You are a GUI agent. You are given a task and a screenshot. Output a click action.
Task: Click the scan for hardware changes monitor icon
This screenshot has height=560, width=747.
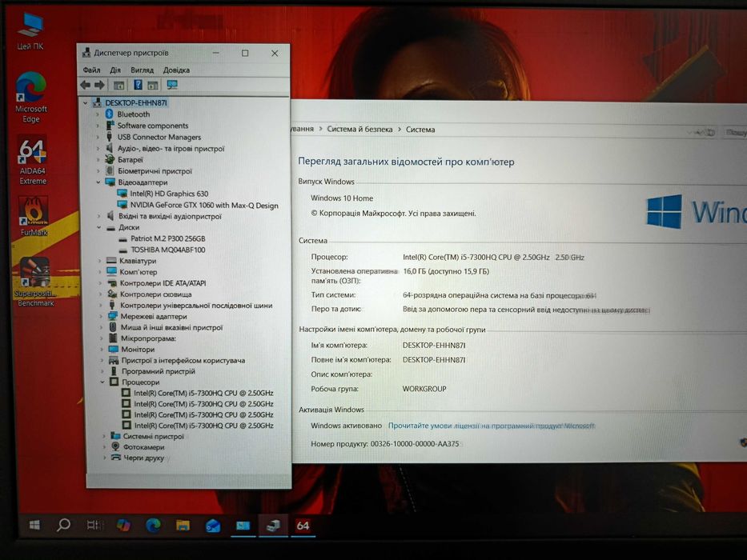pos(172,85)
